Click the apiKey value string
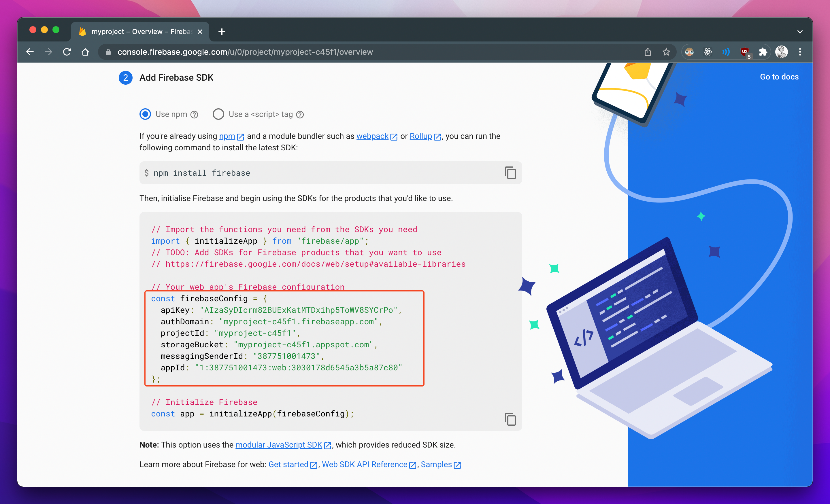 click(x=299, y=310)
